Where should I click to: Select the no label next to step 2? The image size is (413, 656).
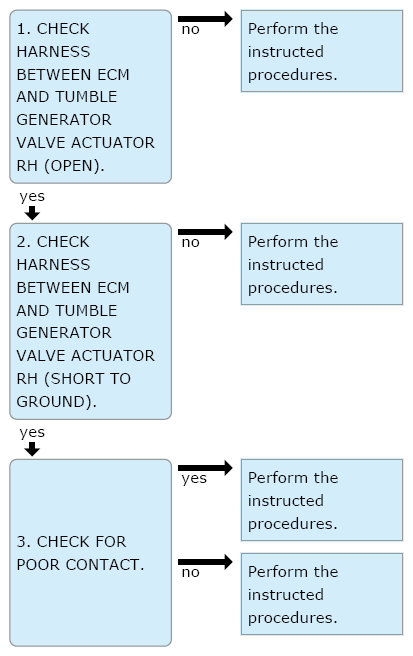(x=190, y=243)
